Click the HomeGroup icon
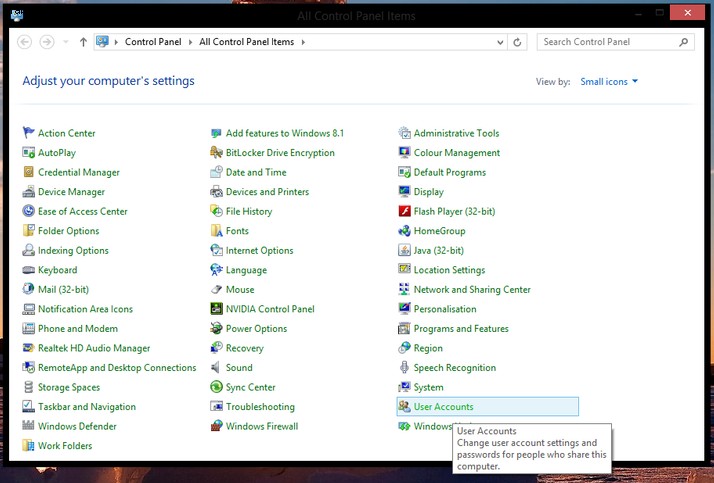714x483 pixels. click(x=404, y=231)
